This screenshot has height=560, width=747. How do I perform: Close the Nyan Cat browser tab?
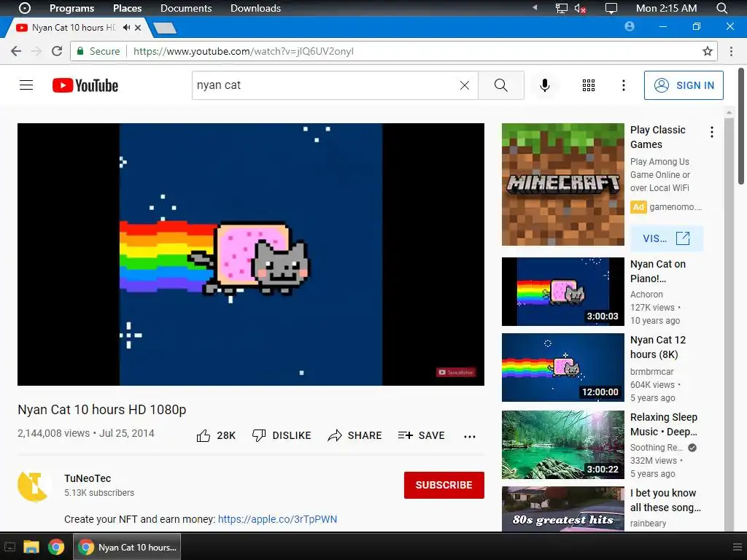(x=138, y=28)
